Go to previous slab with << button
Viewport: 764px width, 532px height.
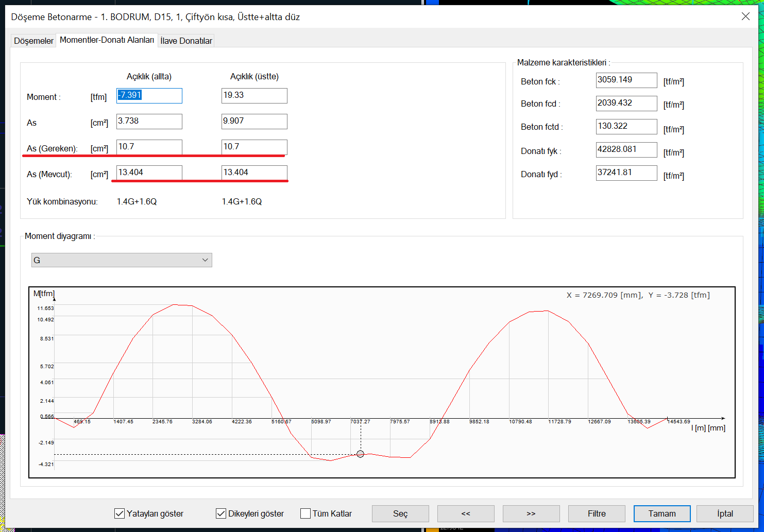click(x=466, y=513)
